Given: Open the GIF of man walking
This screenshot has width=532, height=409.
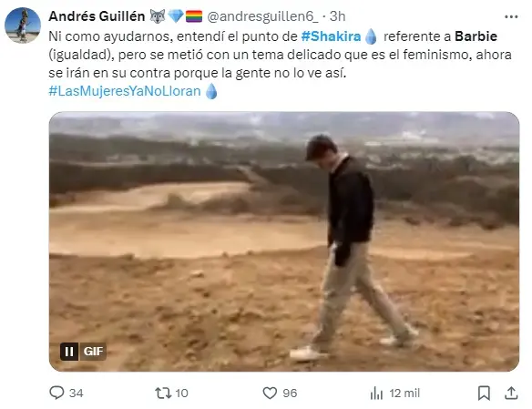Looking at the screenshot, I should [x=284, y=241].
